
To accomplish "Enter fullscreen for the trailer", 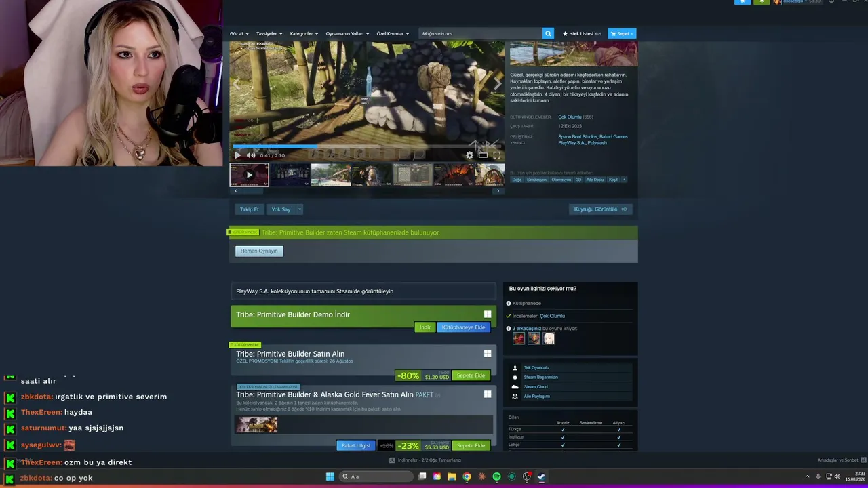I will pos(497,155).
